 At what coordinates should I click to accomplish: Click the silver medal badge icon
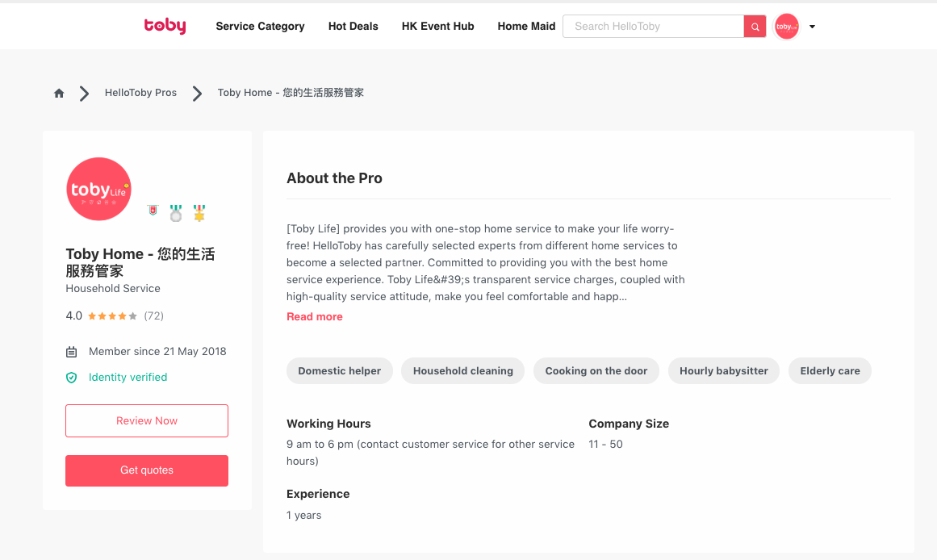[176, 213]
